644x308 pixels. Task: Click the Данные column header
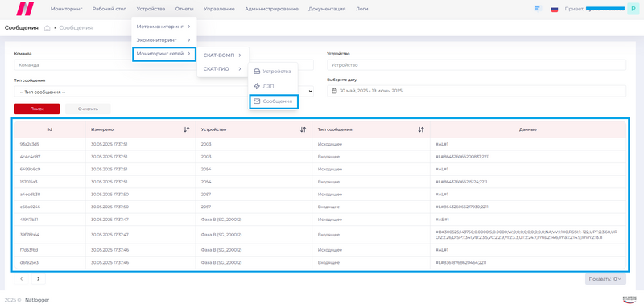coord(528,129)
